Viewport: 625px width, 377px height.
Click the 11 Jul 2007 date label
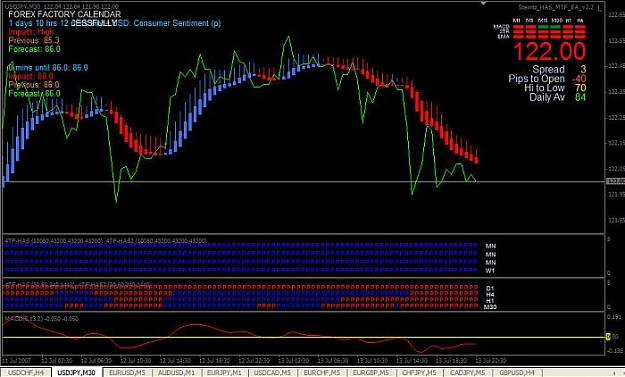(16, 360)
